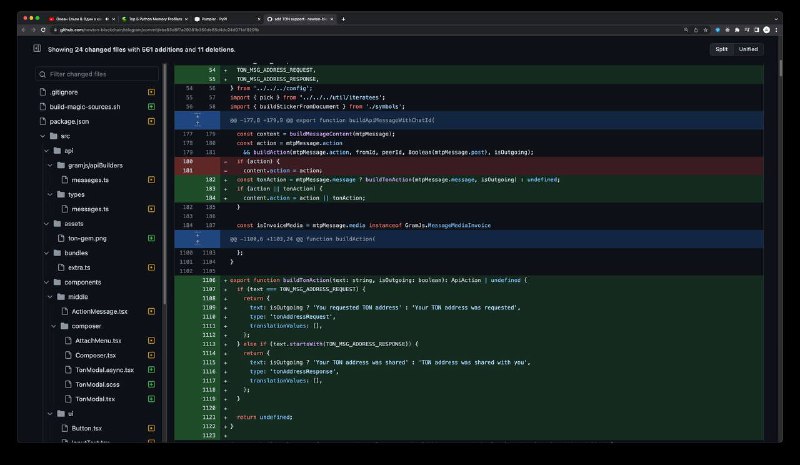Go back in browser history
Viewport: 800px width, 465px height.
coord(23,30)
